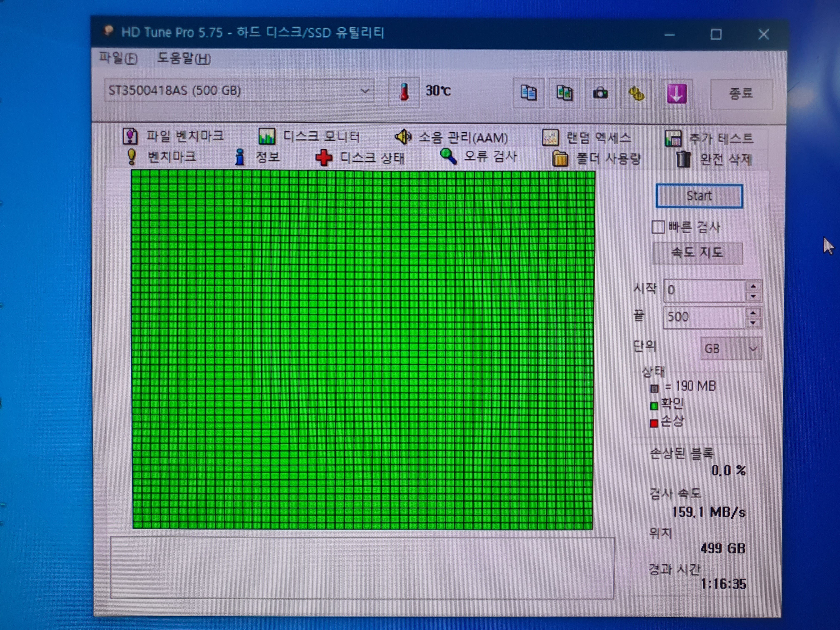Open the 정보 tab
The height and width of the screenshot is (630, 840).
[x=257, y=157]
